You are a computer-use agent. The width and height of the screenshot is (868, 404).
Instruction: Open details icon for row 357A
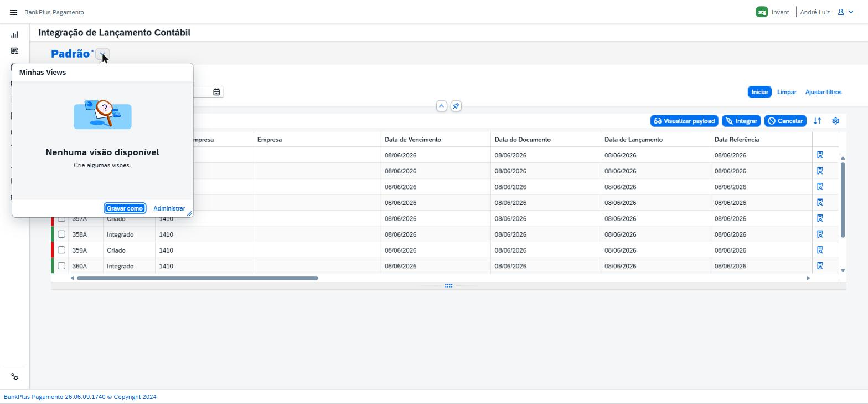click(x=820, y=218)
